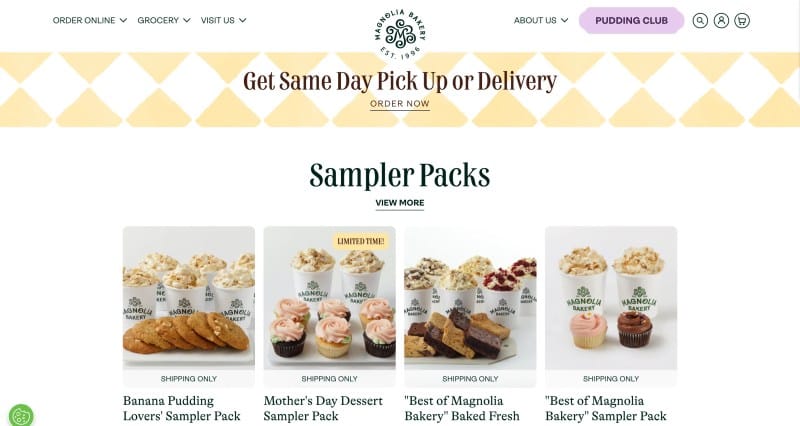This screenshot has height=426, width=800.
Task: Click the Magnolia Bakery logo
Action: pyautogui.click(x=399, y=34)
